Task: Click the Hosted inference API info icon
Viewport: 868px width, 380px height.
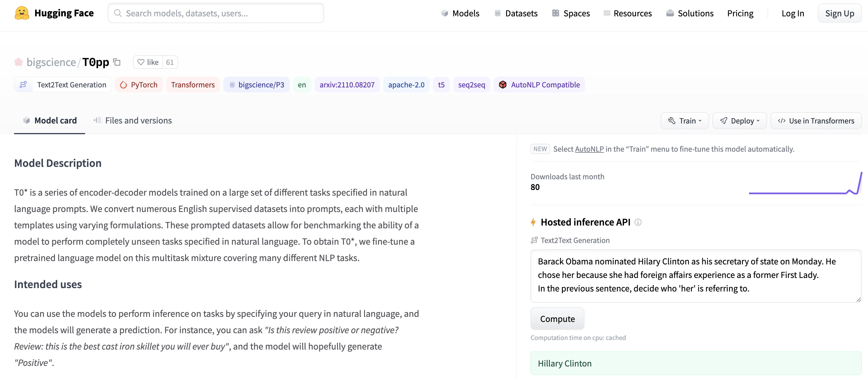Action: click(x=639, y=222)
